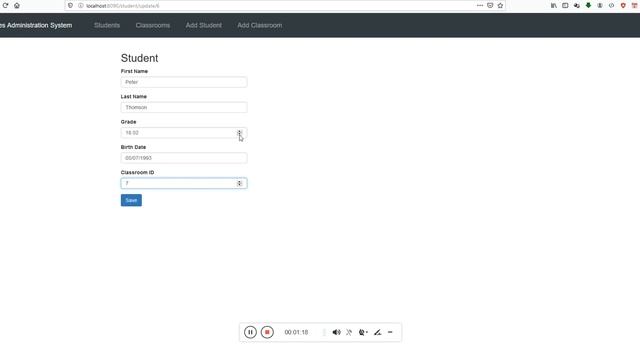Viewport: 640px width, 360px height.
Task: Open the recorder webcam options dropdown
Action: [x=363, y=332]
